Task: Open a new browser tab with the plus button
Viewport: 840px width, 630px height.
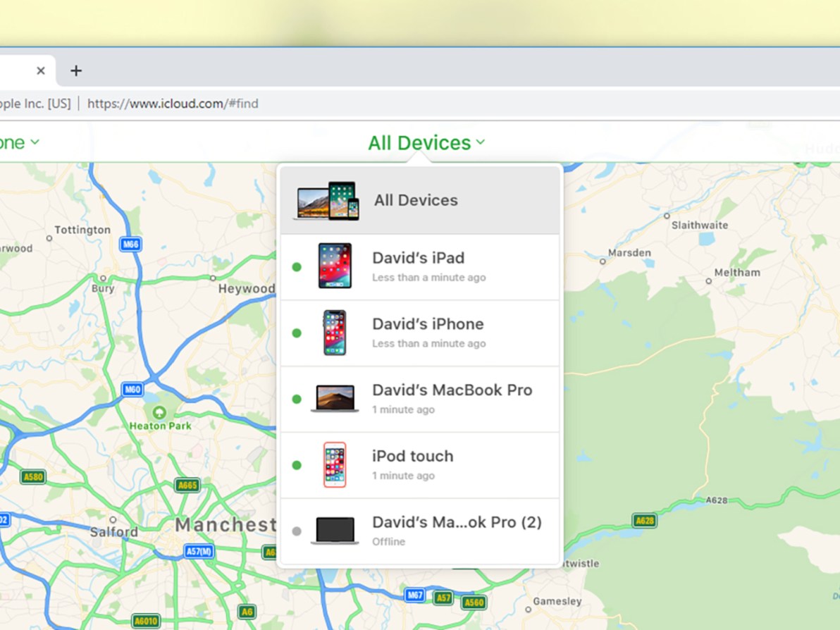Action: click(x=75, y=70)
